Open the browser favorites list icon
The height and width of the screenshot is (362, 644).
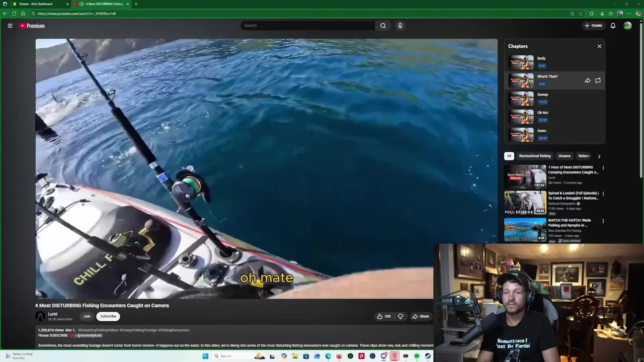pos(611,14)
